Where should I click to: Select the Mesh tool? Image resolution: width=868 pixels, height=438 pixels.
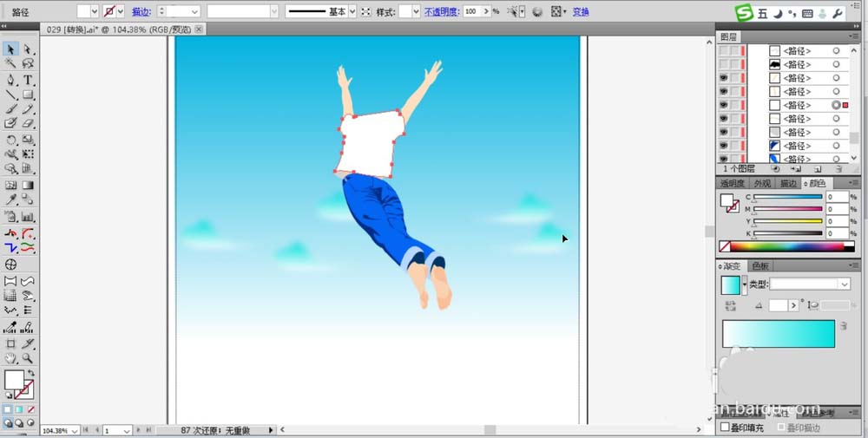tap(10, 186)
